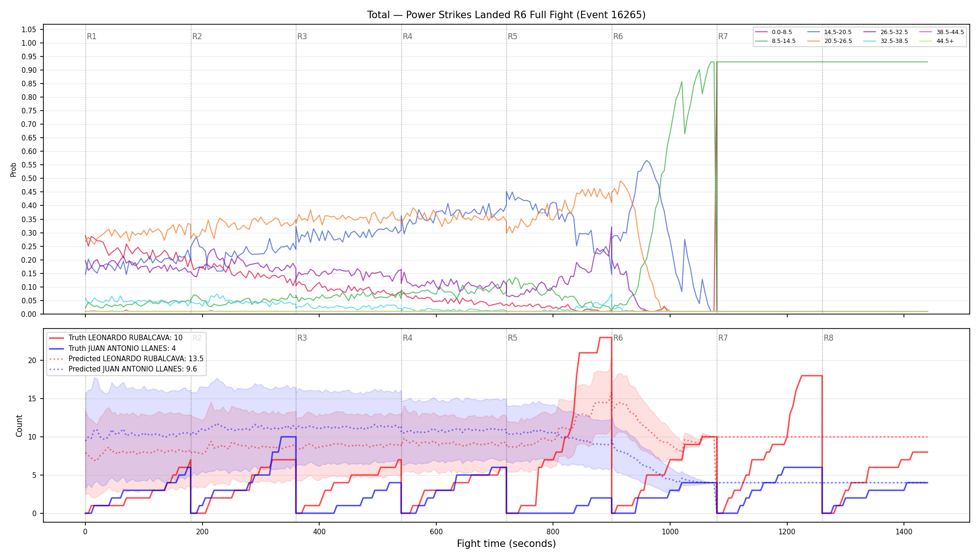The image size is (980, 560).
Task: Click the blue line sample beside 14.5-20.5
Action: click(x=814, y=32)
